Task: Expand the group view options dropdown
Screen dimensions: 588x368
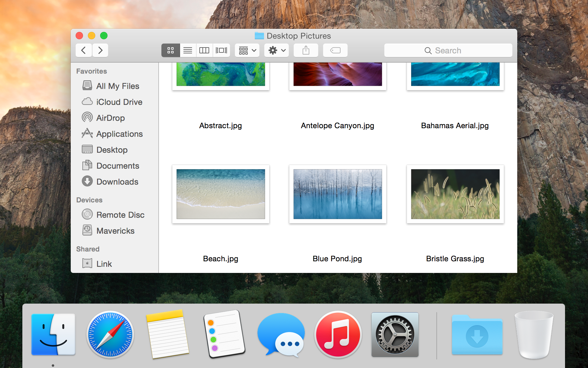Action: coord(247,51)
